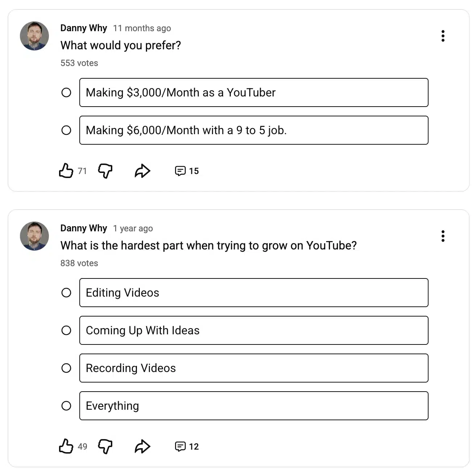
Task: Open the three-dot menu on the first poll
Action: click(443, 36)
